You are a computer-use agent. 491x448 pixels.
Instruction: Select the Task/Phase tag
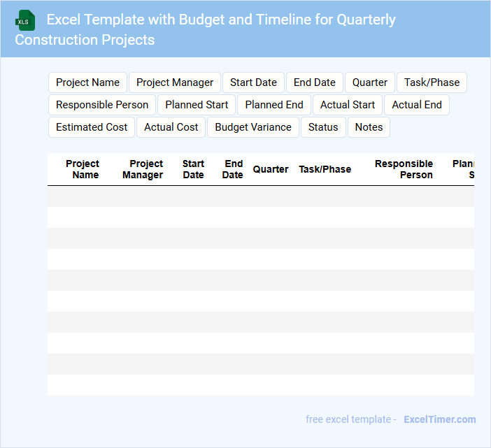[432, 82]
